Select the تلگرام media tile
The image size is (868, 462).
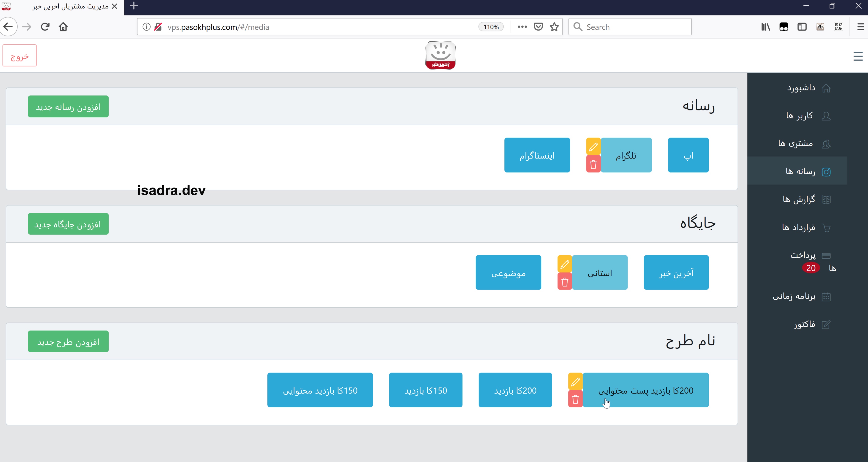pos(626,155)
